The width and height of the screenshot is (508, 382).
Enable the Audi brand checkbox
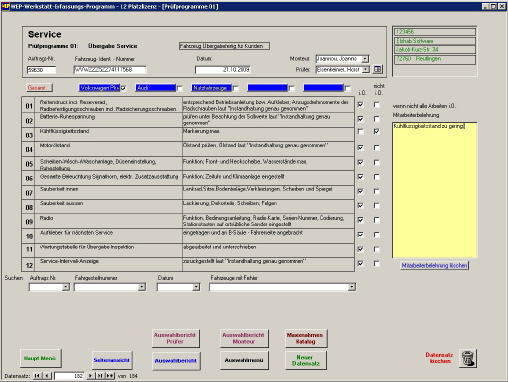point(180,88)
